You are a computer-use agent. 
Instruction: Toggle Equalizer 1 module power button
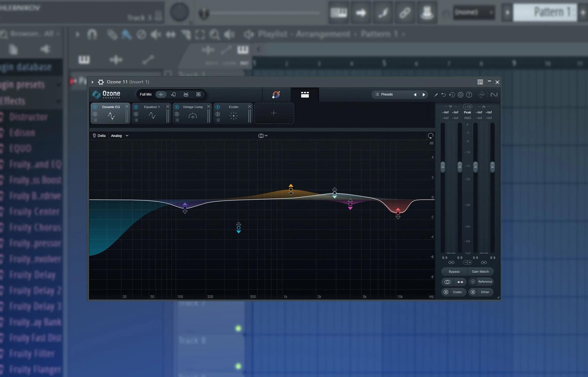click(x=136, y=107)
